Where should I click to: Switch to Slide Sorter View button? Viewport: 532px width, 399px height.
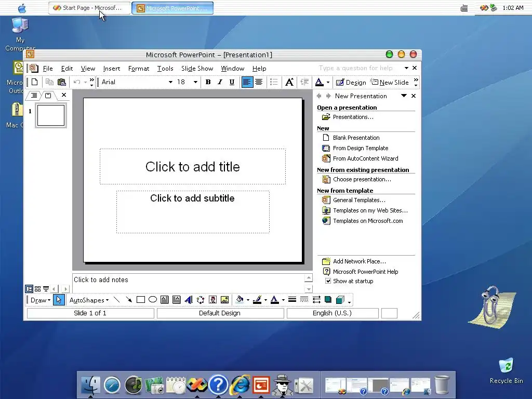[37, 289]
